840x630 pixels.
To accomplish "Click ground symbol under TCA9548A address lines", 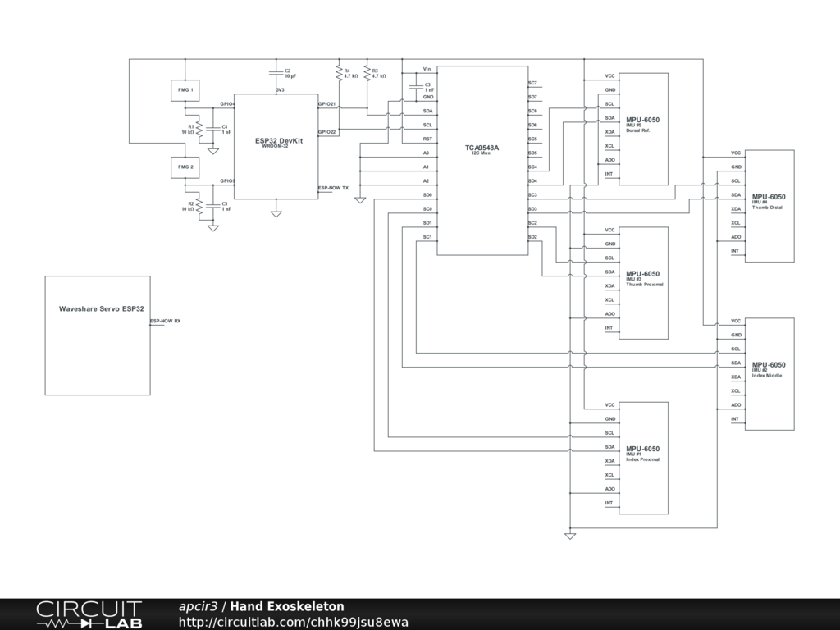I will tap(360, 200).
